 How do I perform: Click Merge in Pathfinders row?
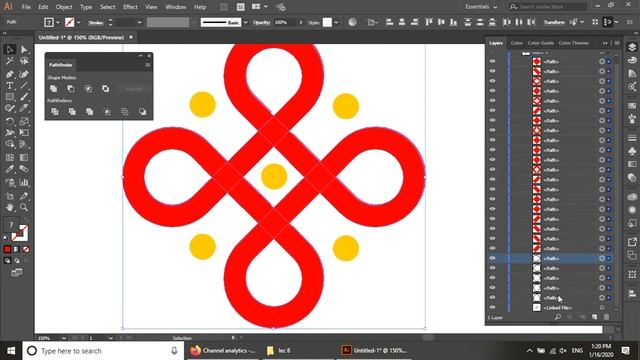coord(90,111)
